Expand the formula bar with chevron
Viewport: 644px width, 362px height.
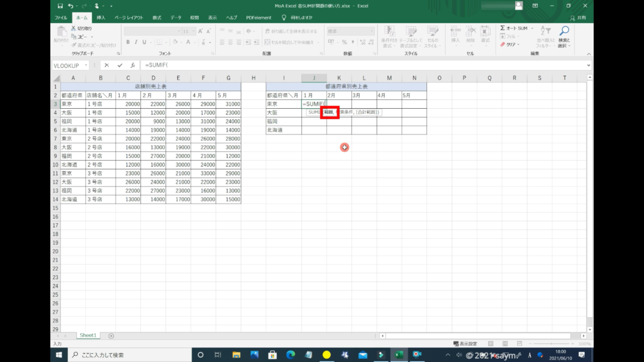pos(589,65)
